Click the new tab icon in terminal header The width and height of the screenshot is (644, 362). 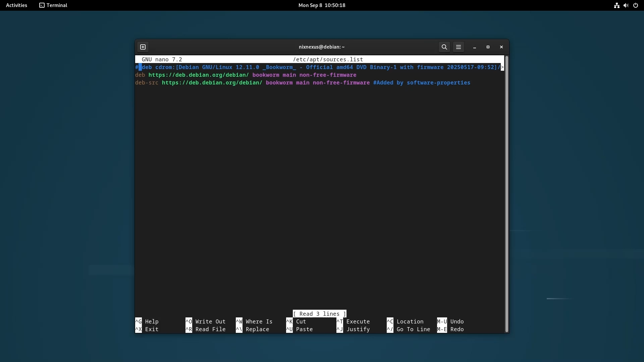pyautogui.click(x=143, y=47)
